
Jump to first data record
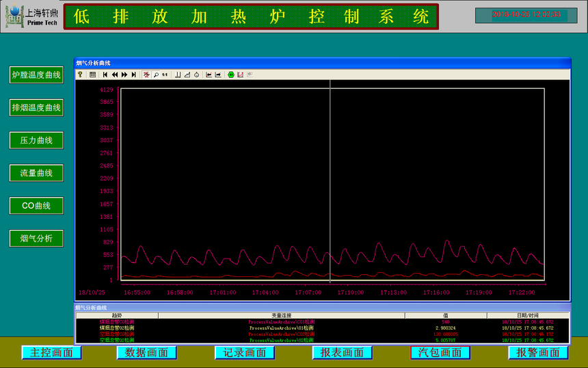pos(105,75)
